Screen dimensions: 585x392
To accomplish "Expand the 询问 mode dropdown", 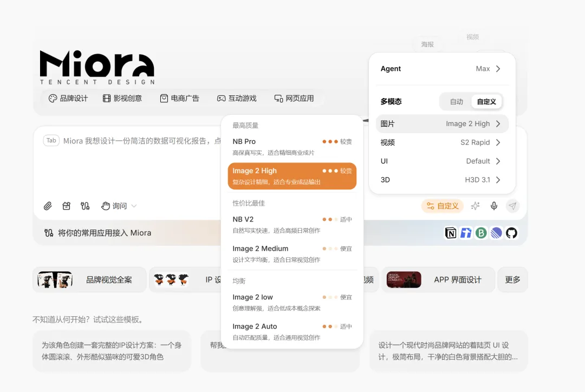I will tap(119, 206).
